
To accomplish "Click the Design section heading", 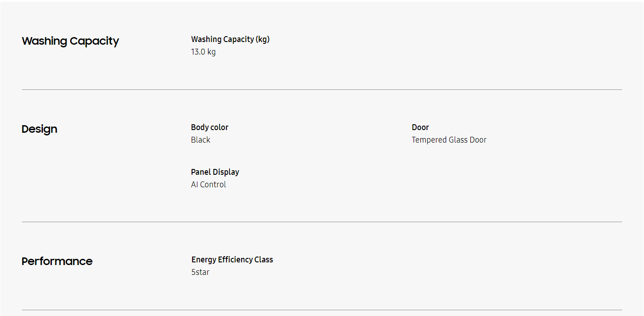I will [39, 129].
